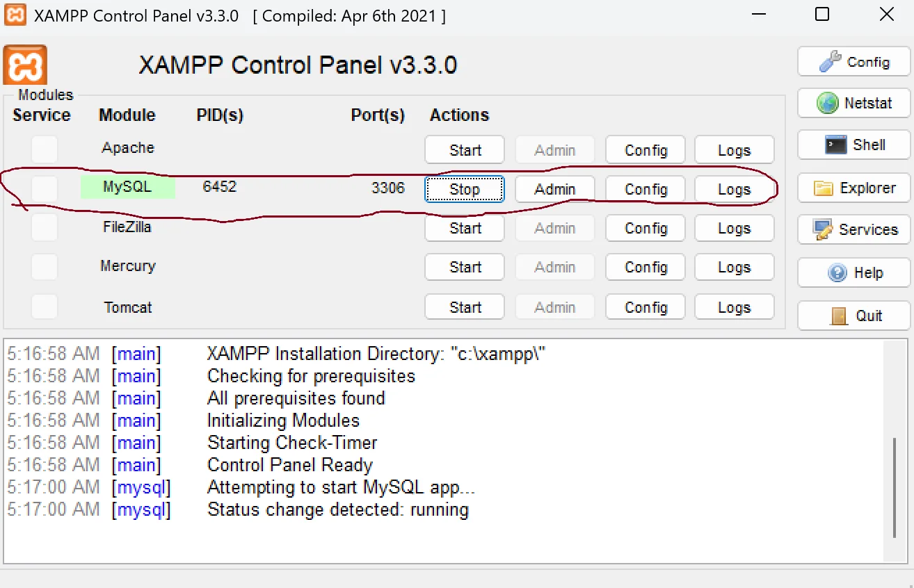Open global Config via the wrench icon
This screenshot has height=588, width=914.
click(x=831, y=62)
